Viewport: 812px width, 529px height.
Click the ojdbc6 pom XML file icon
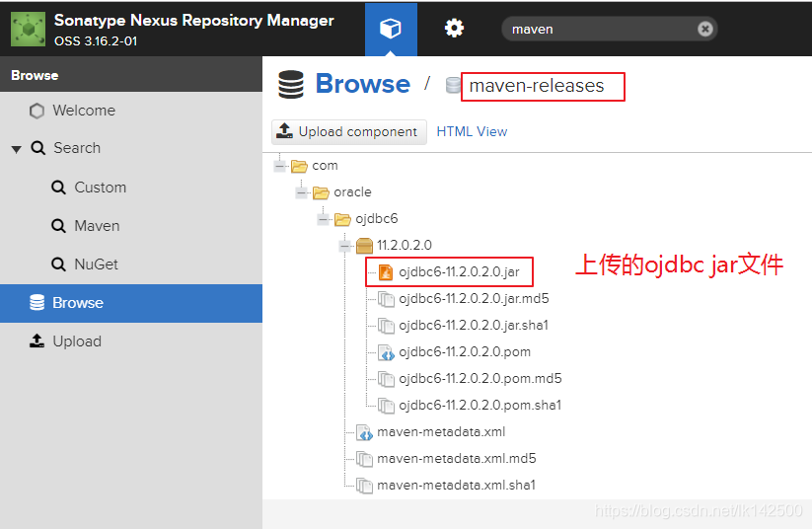click(386, 352)
